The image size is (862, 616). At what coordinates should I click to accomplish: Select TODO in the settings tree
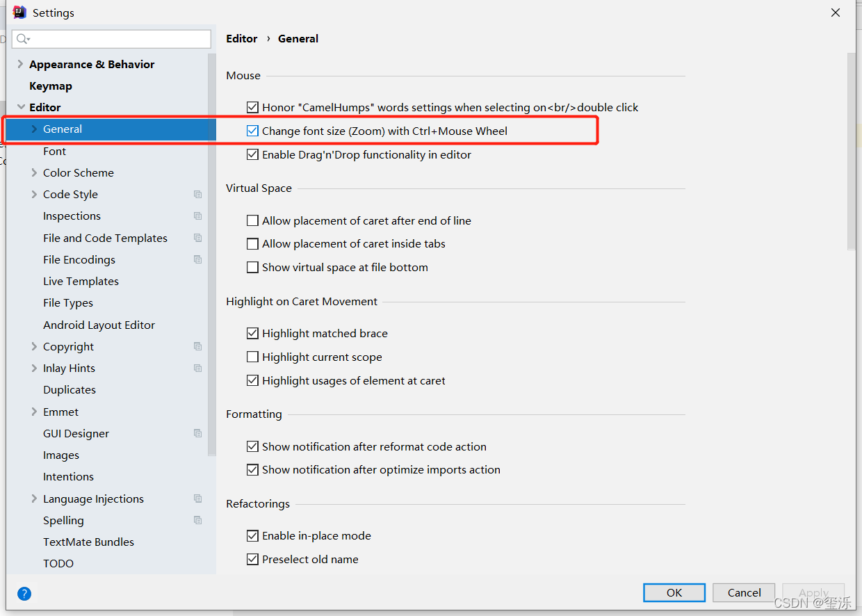pos(58,563)
